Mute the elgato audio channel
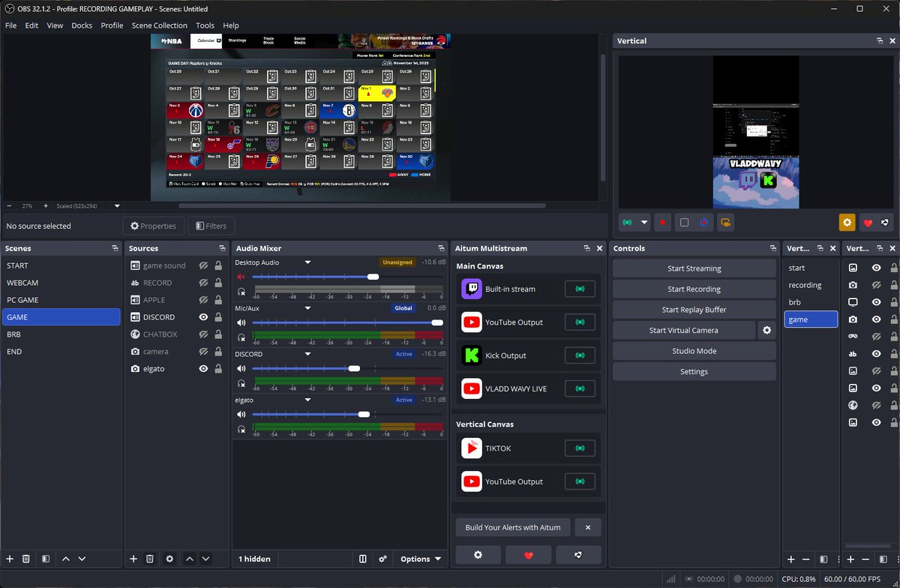This screenshot has height=588, width=900. pos(241,414)
